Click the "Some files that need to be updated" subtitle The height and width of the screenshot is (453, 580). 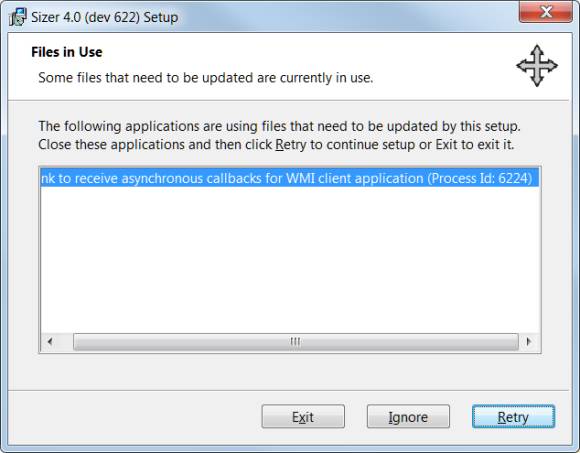206,78
